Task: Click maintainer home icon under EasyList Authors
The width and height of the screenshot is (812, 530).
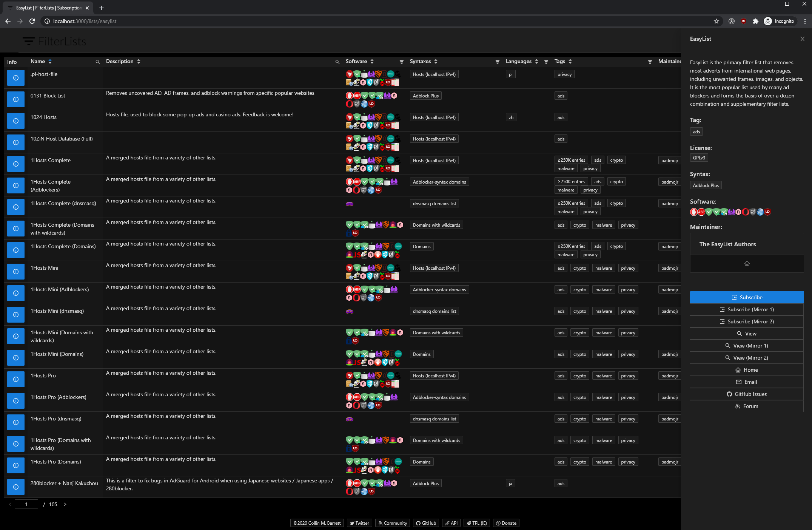Action: [x=747, y=264]
